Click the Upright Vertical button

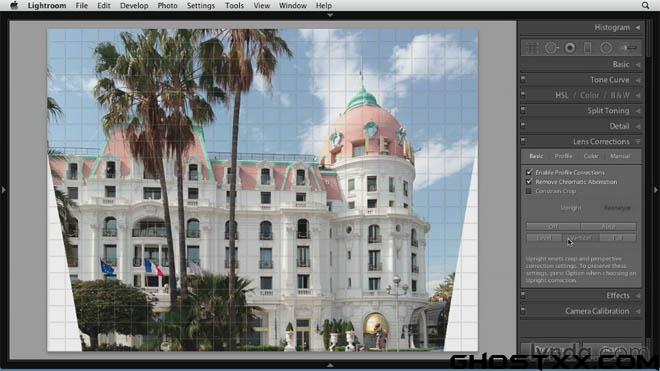580,238
